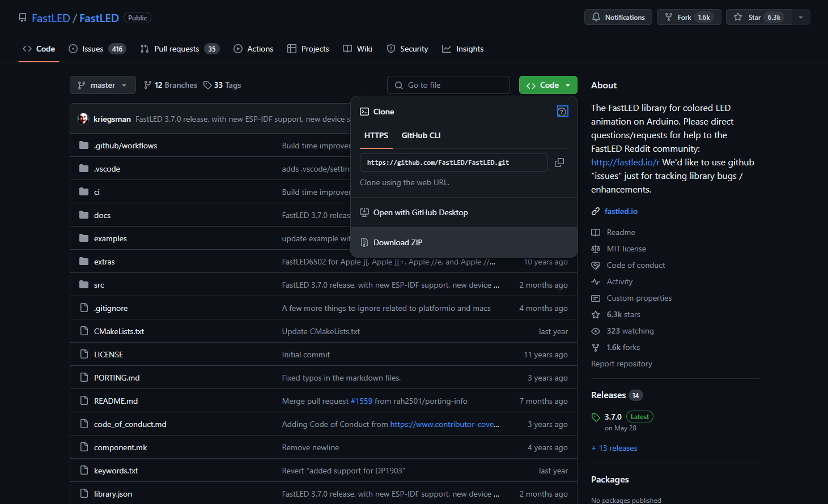Expand the Star lists dropdown arrow
The width and height of the screenshot is (828, 504).
pyautogui.click(x=801, y=17)
